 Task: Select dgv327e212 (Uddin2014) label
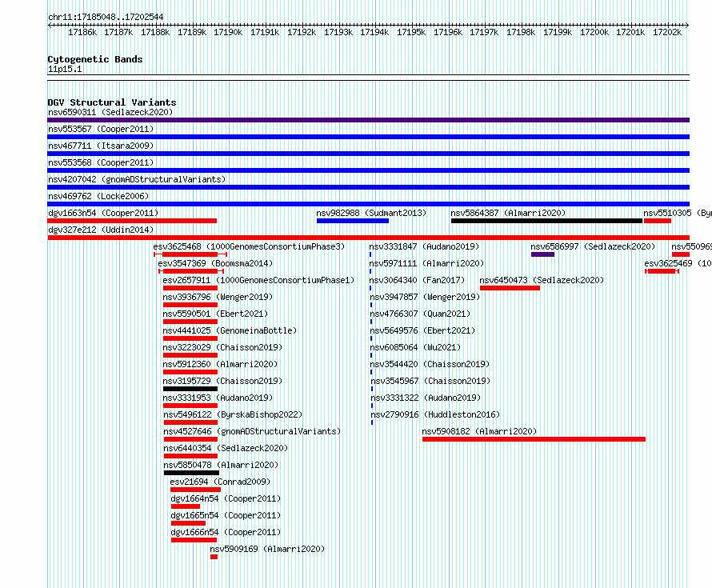tap(101, 230)
